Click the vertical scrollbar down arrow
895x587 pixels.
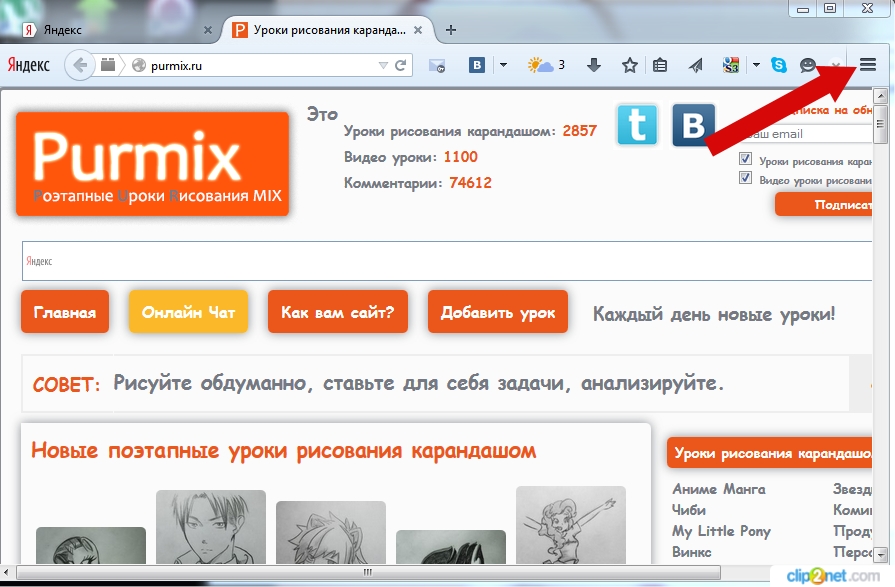[880, 554]
